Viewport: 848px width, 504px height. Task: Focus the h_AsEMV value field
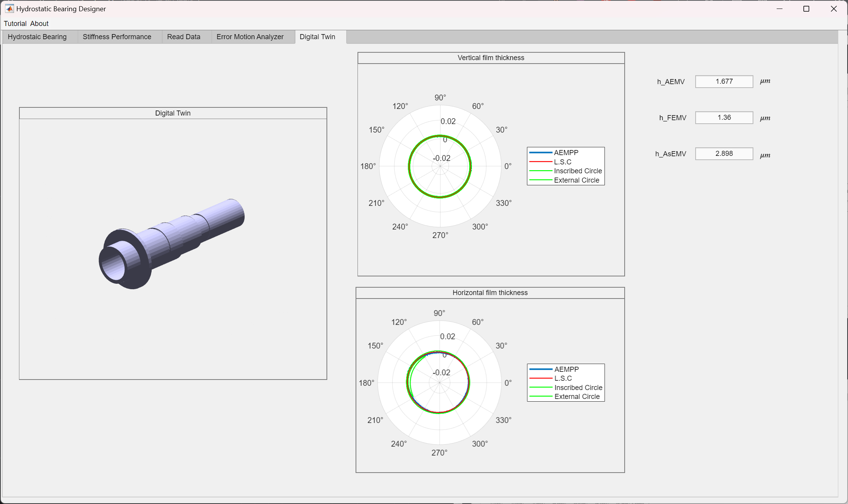coord(724,154)
